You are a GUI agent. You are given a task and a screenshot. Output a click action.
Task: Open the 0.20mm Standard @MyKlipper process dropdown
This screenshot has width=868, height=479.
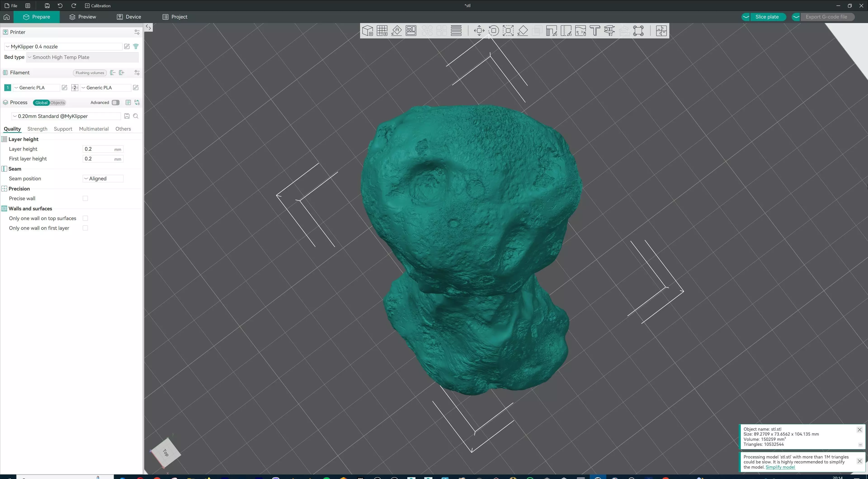(66, 116)
